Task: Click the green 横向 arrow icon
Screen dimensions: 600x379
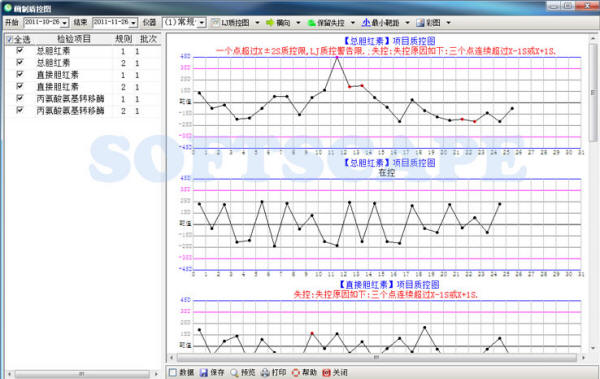Action: (x=270, y=23)
